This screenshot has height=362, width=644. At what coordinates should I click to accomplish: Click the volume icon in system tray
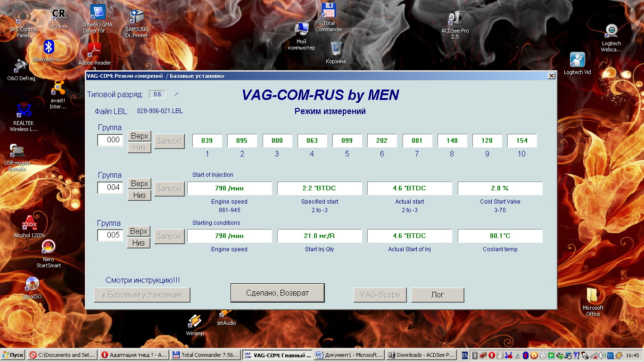click(x=602, y=355)
